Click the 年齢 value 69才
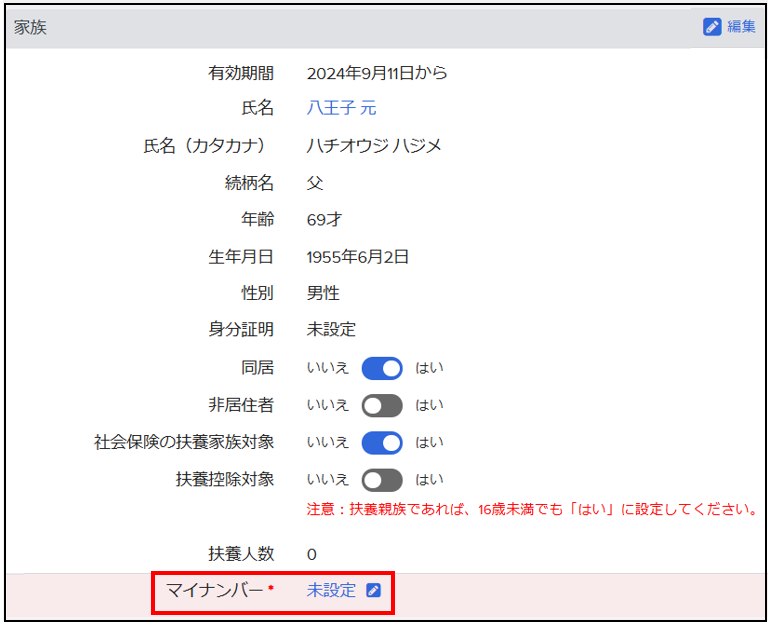Viewport: 768px width, 625px height. coord(324,219)
